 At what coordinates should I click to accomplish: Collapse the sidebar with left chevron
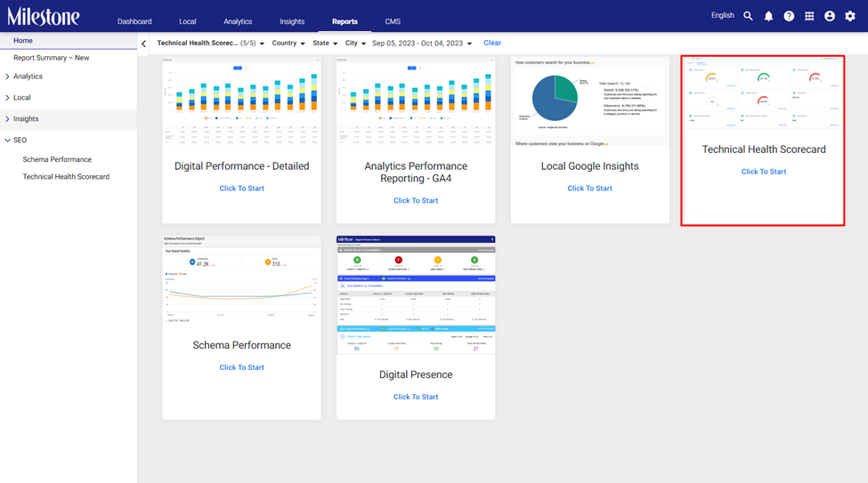pos(144,44)
